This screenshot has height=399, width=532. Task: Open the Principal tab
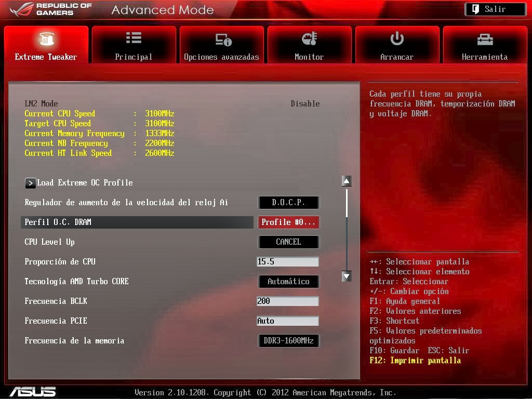(x=134, y=45)
